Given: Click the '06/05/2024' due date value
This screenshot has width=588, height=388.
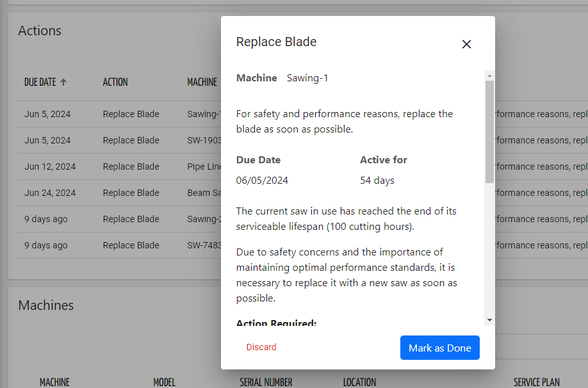Looking at the screenshot, I should [x=262, y=181].
